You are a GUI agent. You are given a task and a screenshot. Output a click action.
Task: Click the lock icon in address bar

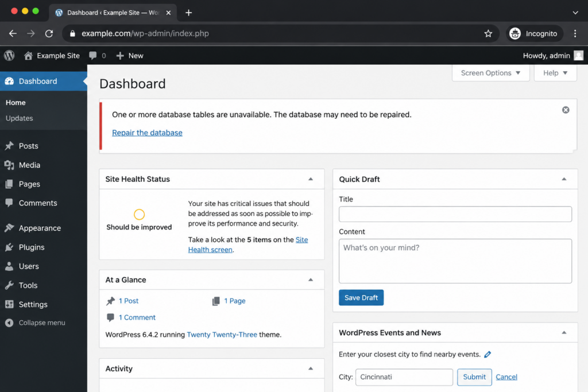click(x=73, y=33)
